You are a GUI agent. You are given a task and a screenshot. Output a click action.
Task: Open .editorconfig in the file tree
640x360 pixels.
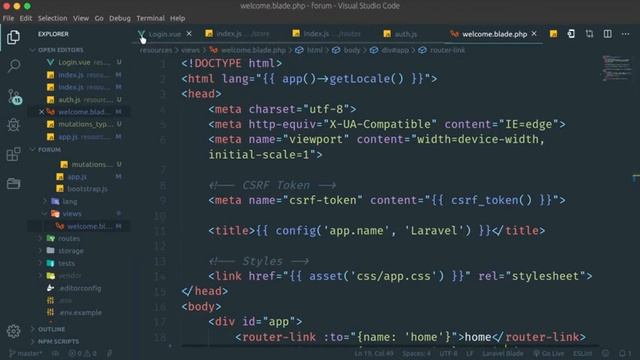pos(80,288)
